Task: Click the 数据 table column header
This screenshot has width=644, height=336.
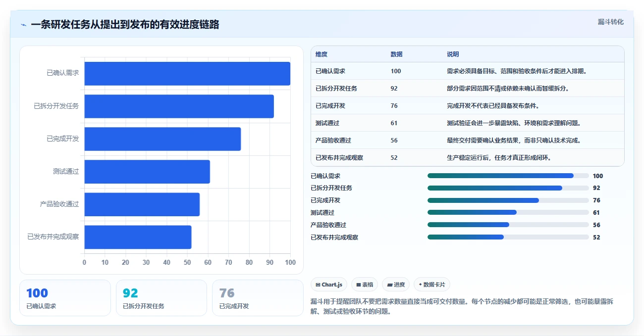Action: 396,54
